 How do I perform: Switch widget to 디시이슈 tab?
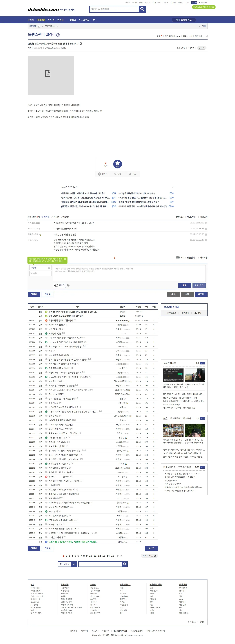point(187,419)
